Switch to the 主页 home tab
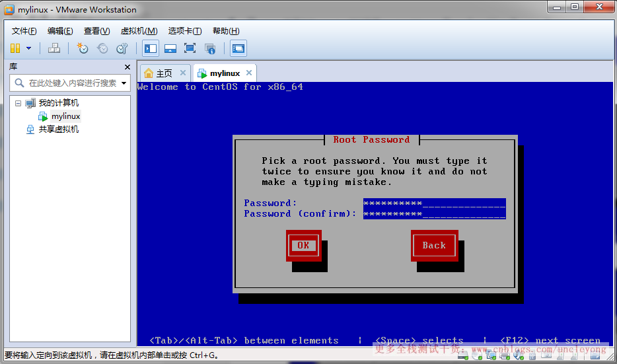Image resolution: width=617 pixels, height=364 pixels. [164, 73]
